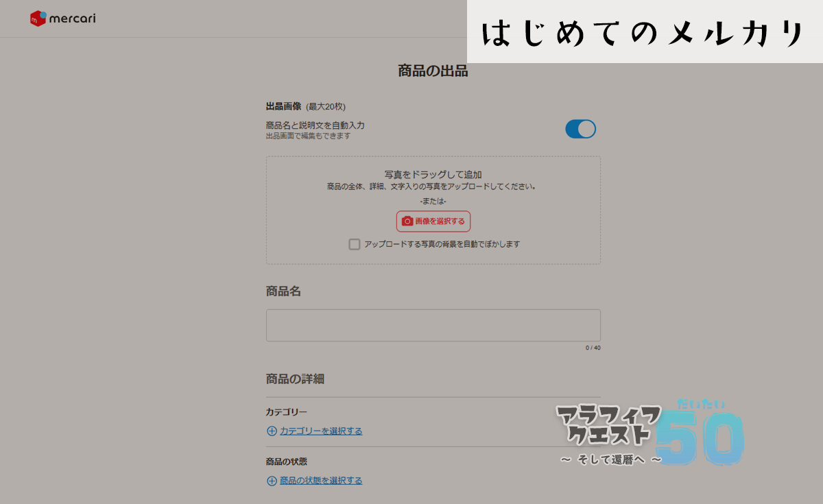Screen dimensions: 823x504
Task: Enable the background auto-blur checkbox
Action: 355,244
